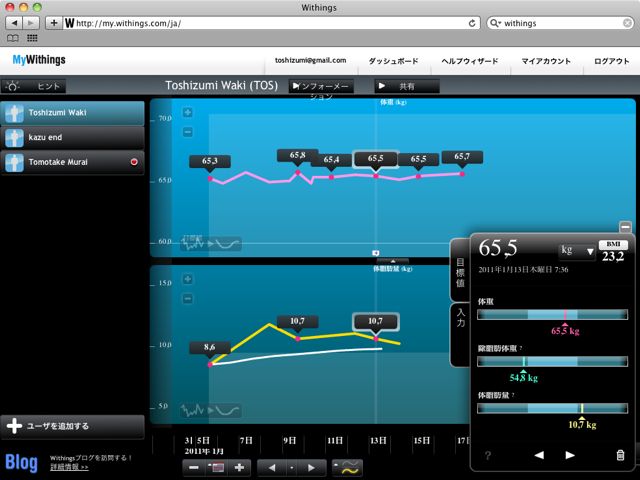This screenshot has width=640, height=480.
Task: Select user Toshizumi Waki
Action: coord(73,113)
